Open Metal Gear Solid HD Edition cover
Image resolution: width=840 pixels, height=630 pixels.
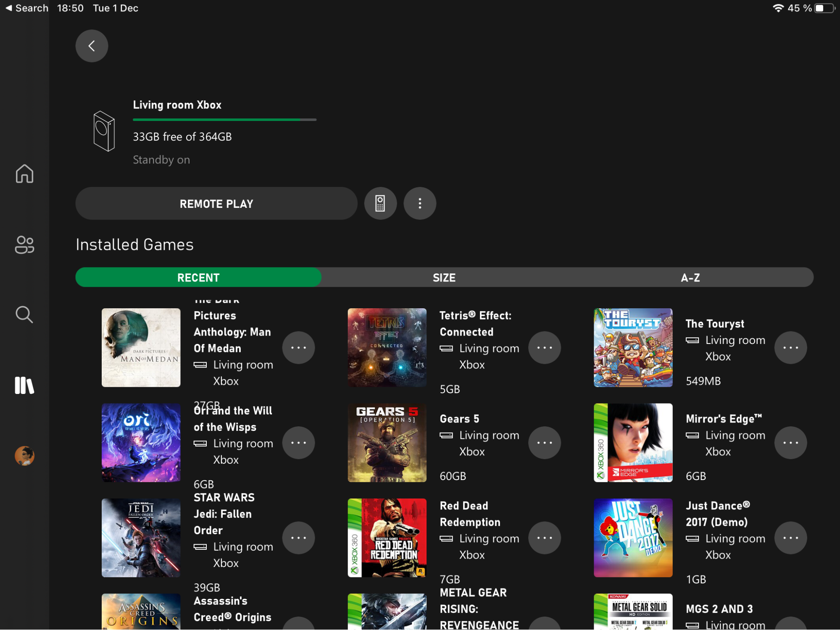(x=633, y=612)
